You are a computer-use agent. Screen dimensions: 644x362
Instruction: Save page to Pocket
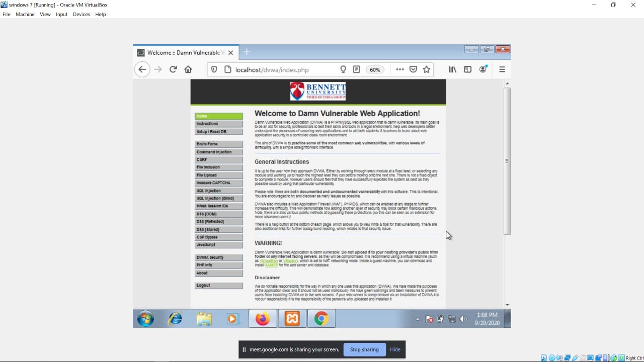click(x=413, y=69)
